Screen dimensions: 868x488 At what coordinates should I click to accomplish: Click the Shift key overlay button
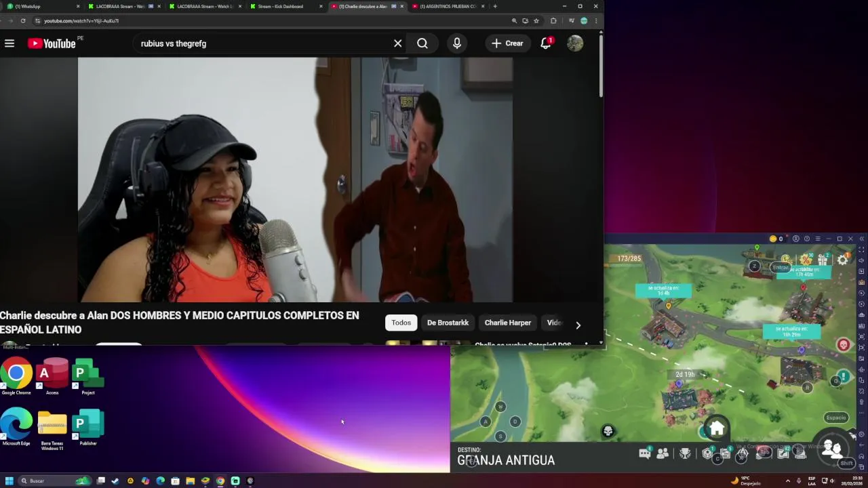(846, 464)
